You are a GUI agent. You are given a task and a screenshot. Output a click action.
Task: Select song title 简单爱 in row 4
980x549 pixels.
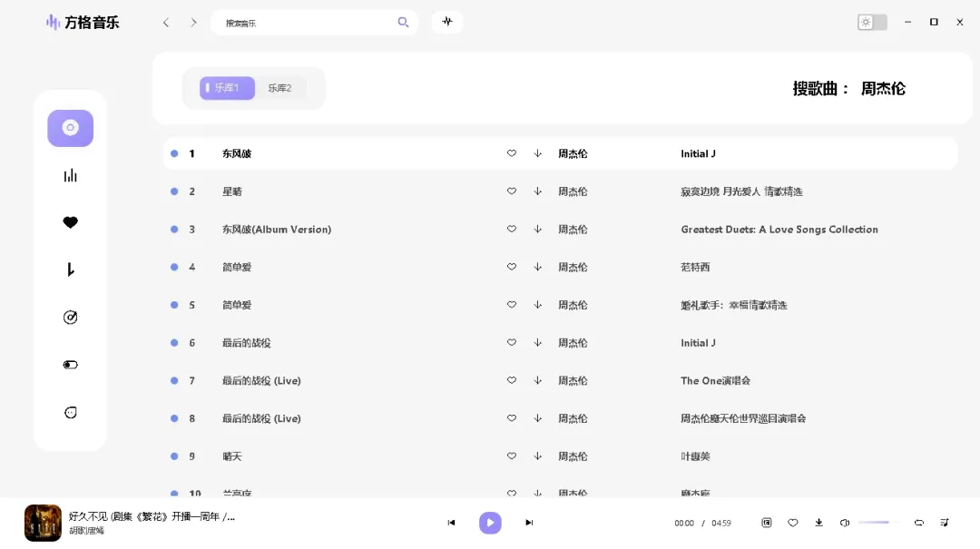coord(237,268)
